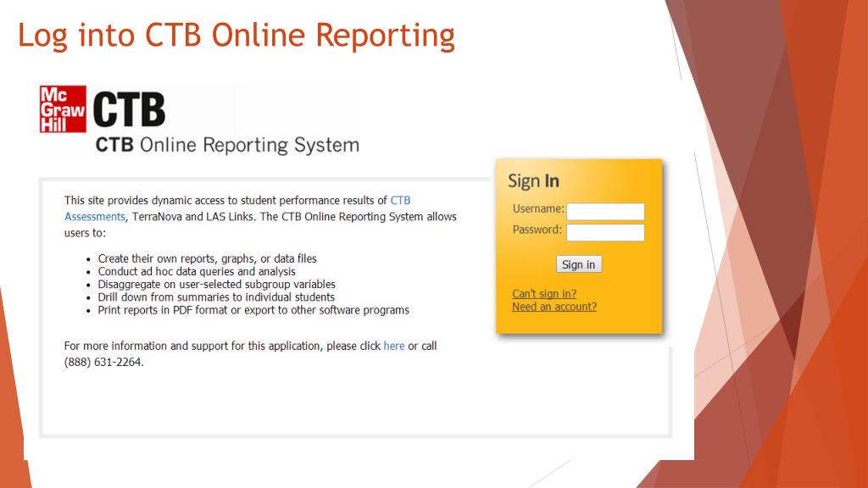Viewport: 868px width, 488px height.
Task: Click "Print reports in PDF format" bullet
Action: pyautogui.click(x=253, y=310)
